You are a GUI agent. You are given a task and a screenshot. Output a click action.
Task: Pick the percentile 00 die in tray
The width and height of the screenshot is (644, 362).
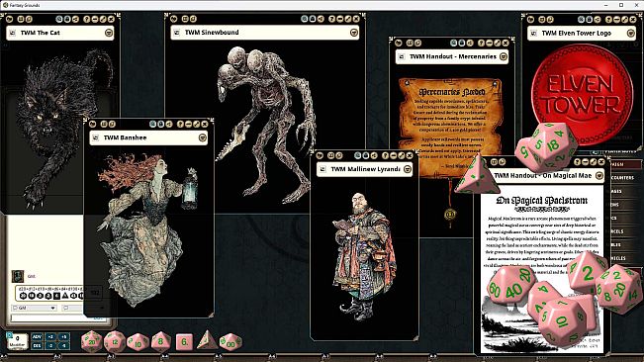click(x=230, y=342)
